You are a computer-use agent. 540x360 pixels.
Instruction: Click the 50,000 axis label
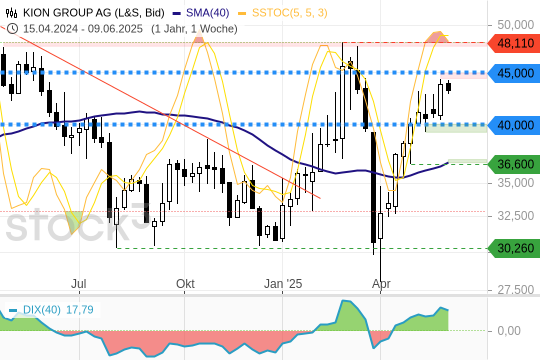[x=516, y=25]
